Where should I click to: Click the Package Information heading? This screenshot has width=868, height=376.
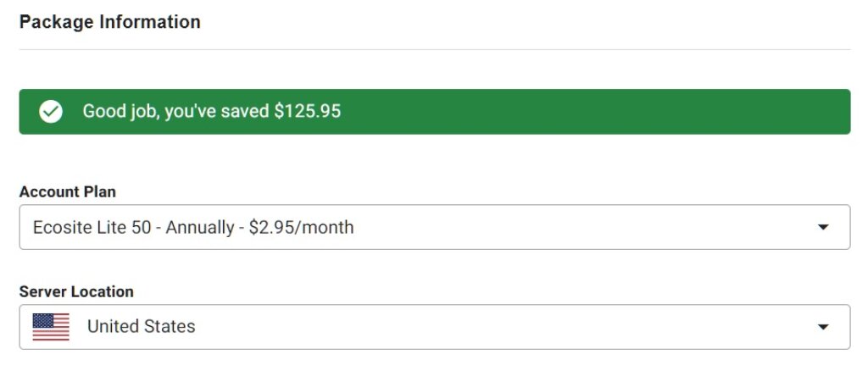109,22
